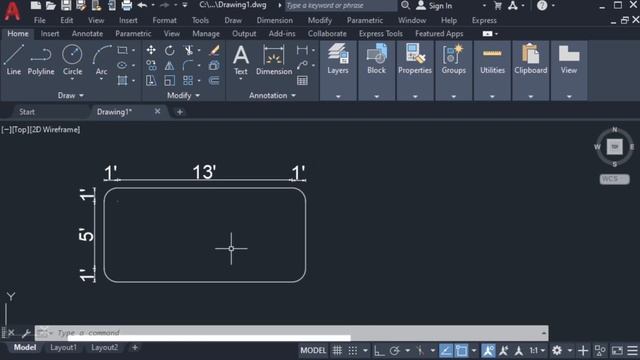Activate the Array tool
The image size is (640, 360).
tap(188, 80)
